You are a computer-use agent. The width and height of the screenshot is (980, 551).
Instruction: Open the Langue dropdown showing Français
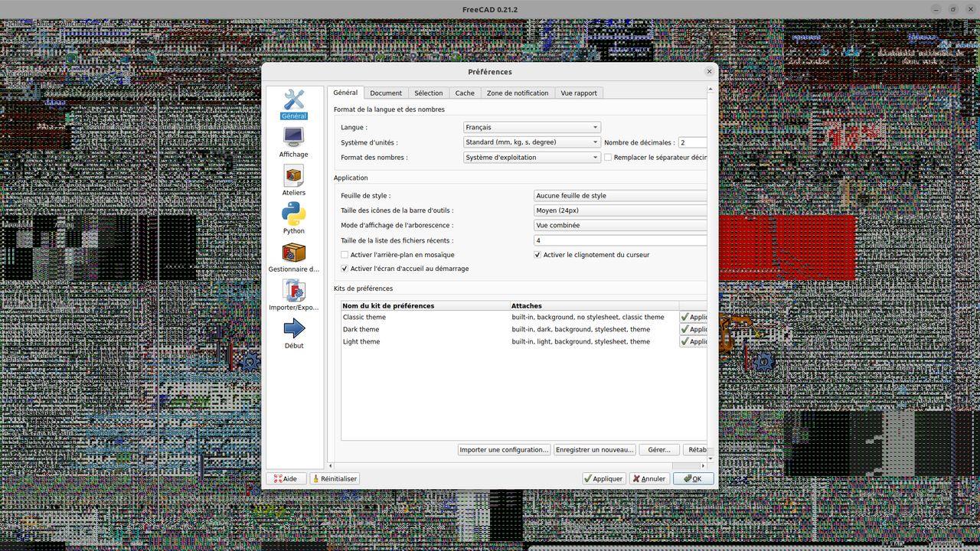point(532,128)
